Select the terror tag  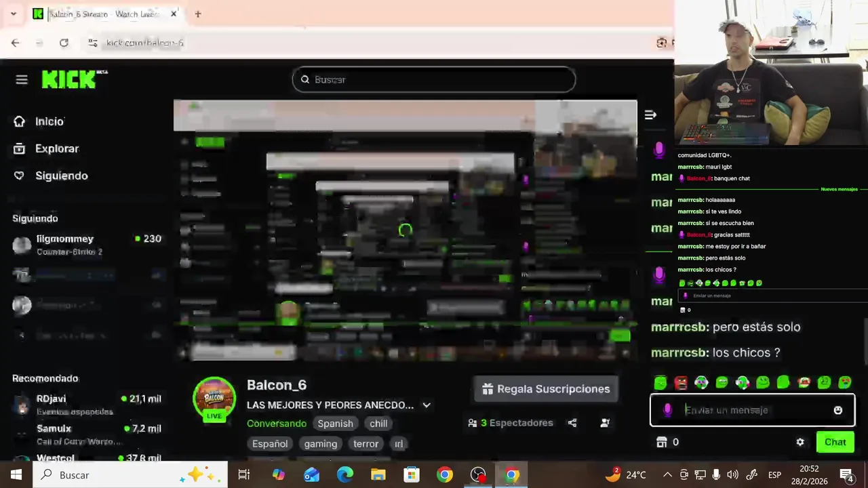[x=366, y=444]
